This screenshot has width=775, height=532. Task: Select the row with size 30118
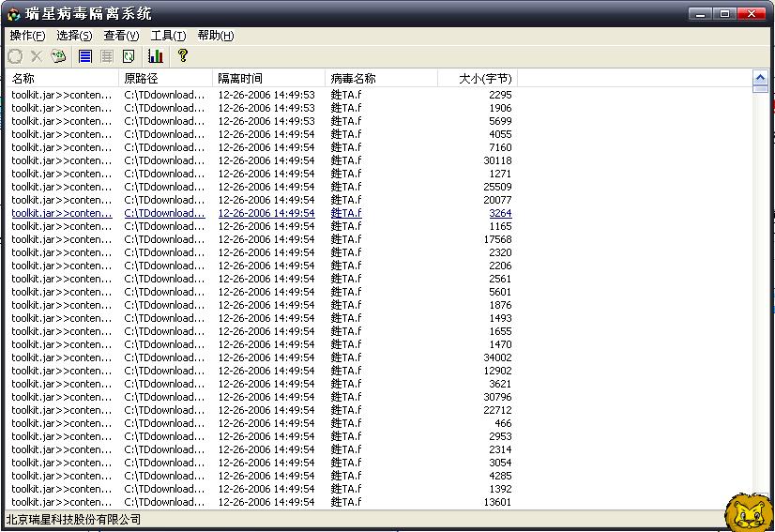[x=262, y=160]
